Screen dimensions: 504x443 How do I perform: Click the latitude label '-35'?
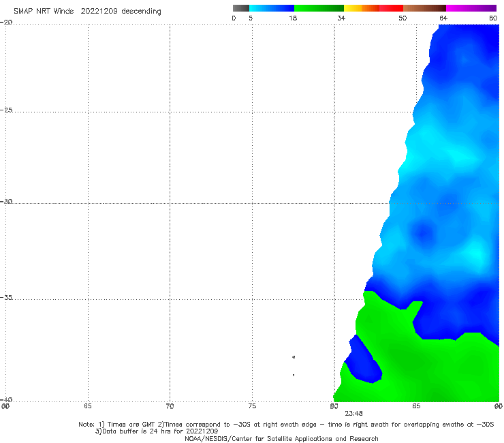[x=6, y=297]
